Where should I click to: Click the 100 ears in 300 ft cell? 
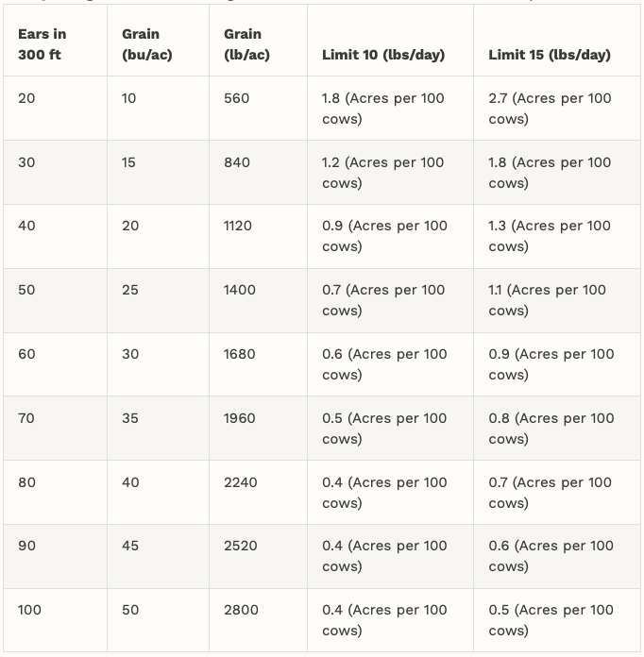(x=29, y=610)
